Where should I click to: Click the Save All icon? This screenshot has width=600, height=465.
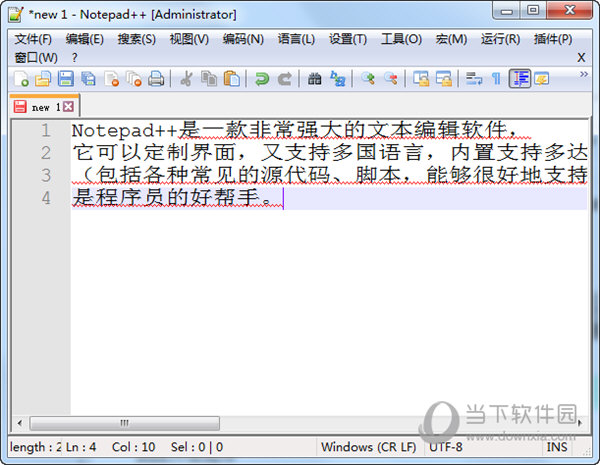pyautogui.click(x=88, y=79)
